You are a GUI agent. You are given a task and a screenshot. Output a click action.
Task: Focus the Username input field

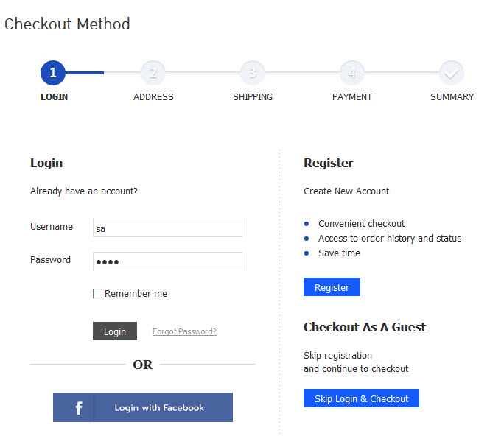(x=167, y=228)
